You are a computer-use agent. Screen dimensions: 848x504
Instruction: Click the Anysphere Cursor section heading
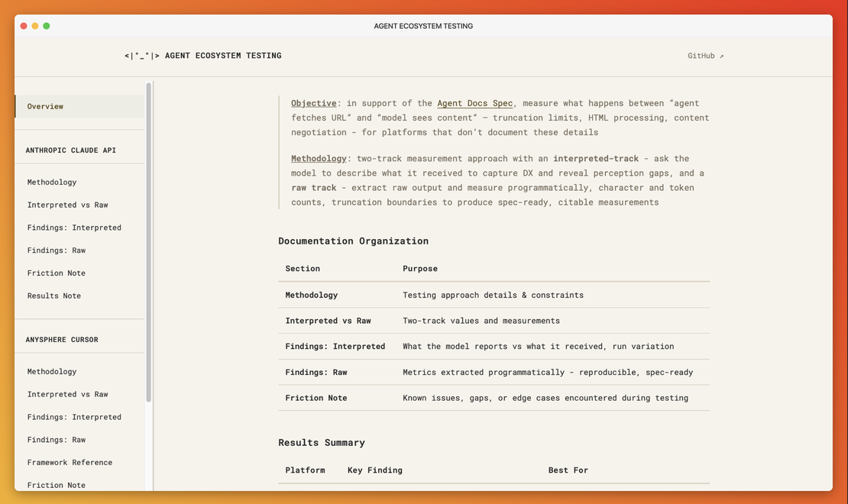(62, 340)
